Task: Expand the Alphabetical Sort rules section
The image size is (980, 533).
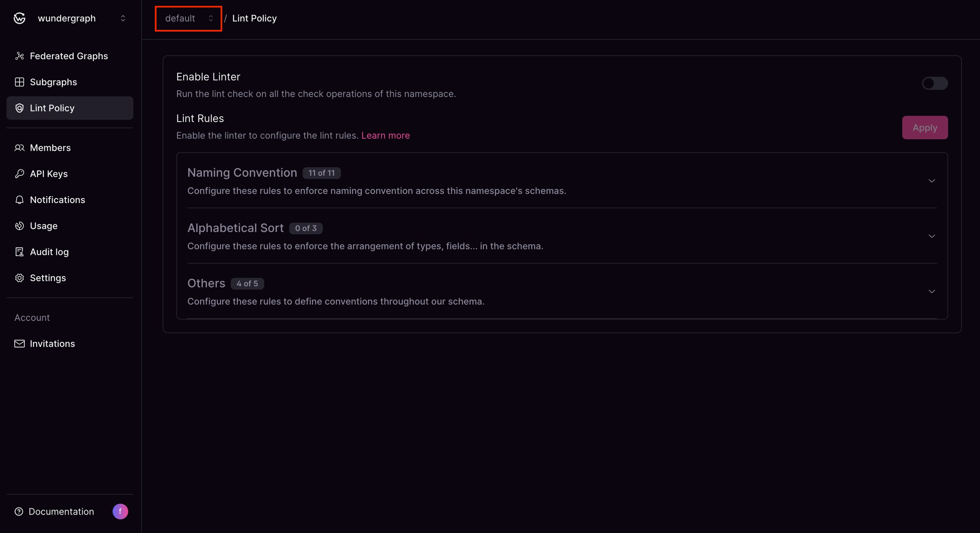Action: click(x=932, y=236)
